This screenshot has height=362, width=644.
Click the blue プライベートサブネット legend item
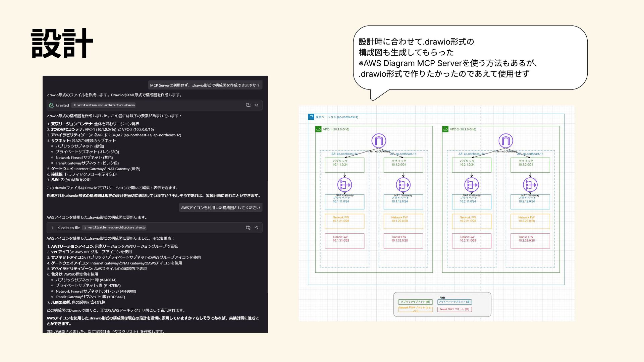(454, 302)
